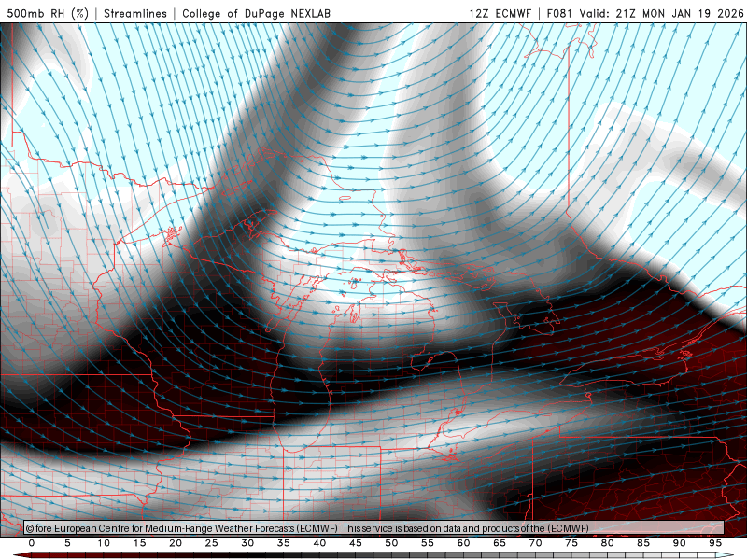The height and width of the screenshot is (560, 747).
Task: Click the '500mb RH (%)' title text
Action: [48, 13]
